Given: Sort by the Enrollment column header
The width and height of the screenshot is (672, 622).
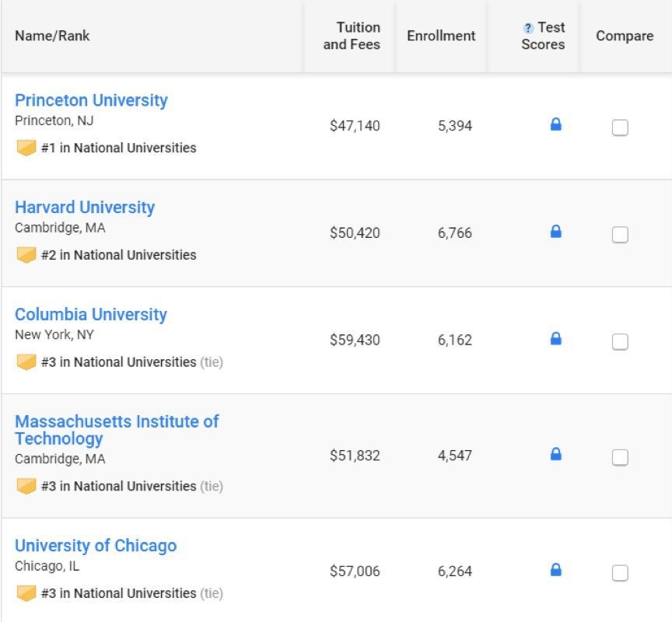Looking at the screenshot, I should [x=441, y=36].
